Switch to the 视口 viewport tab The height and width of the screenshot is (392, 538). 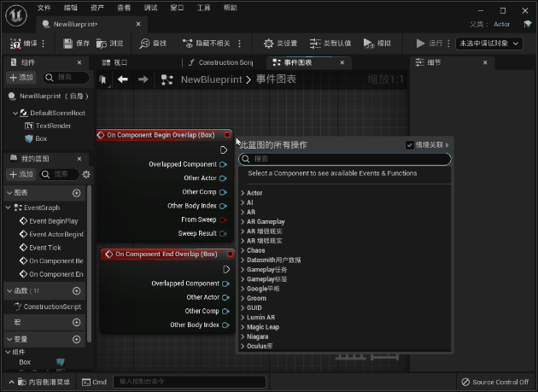(x=115, y=62)
